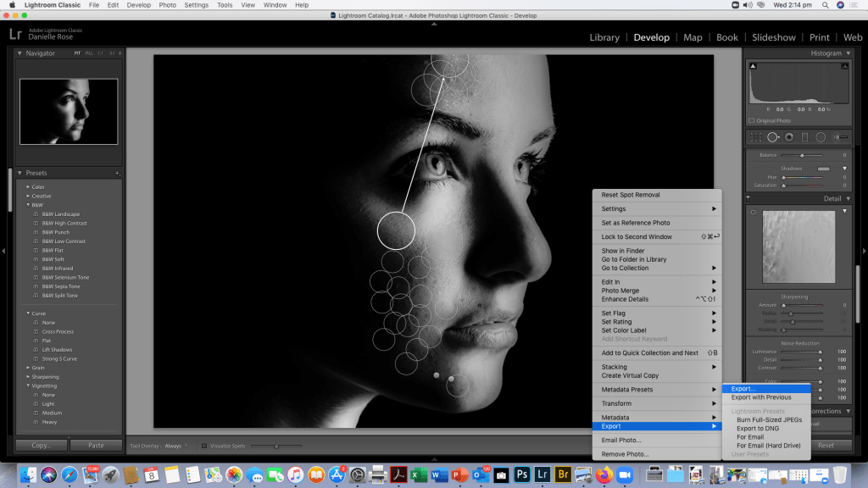Collapse the B&W presets group

tap(29, 205)
